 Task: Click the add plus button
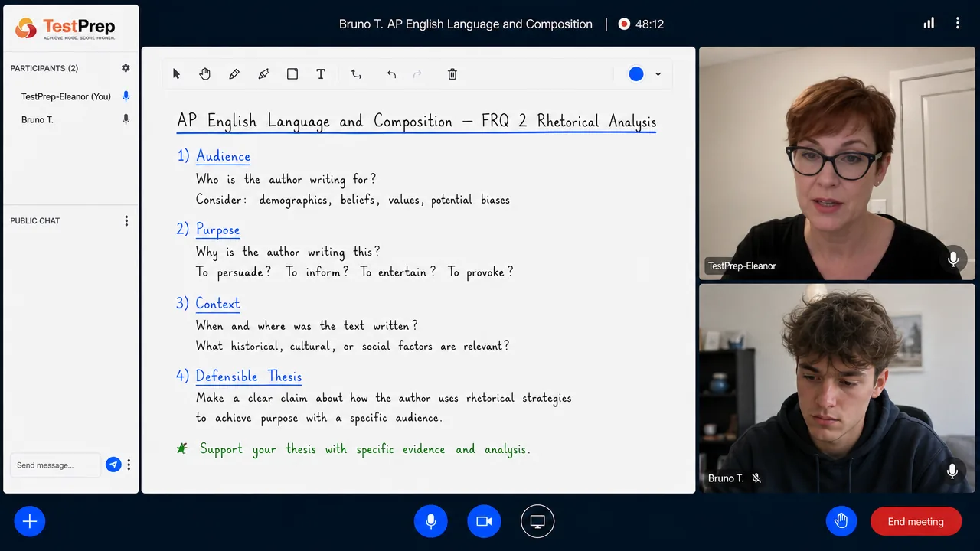[30, 521]
